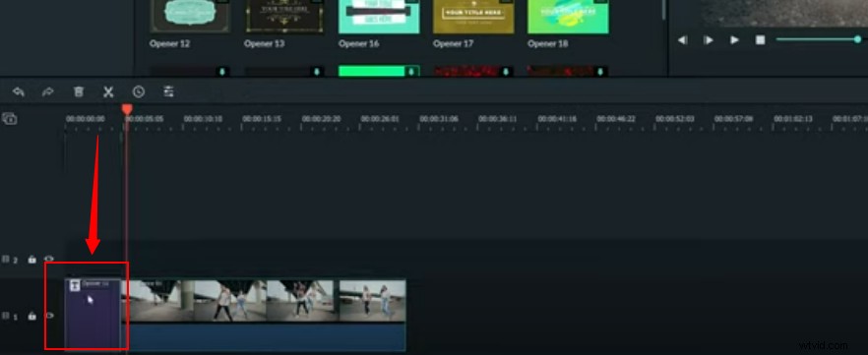Click the preview progress slider handle
The height and width of the screenshot is (355, 868).
pos(857,39)
